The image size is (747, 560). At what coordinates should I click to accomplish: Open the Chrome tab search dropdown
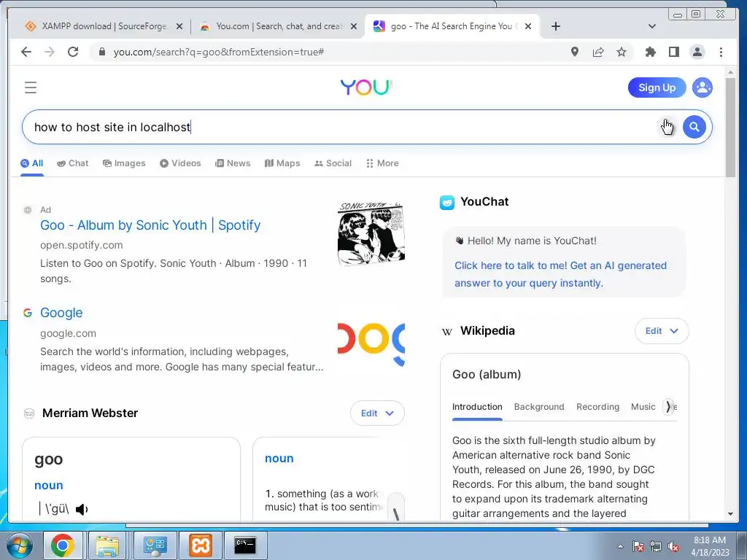(x=651, y=26)
